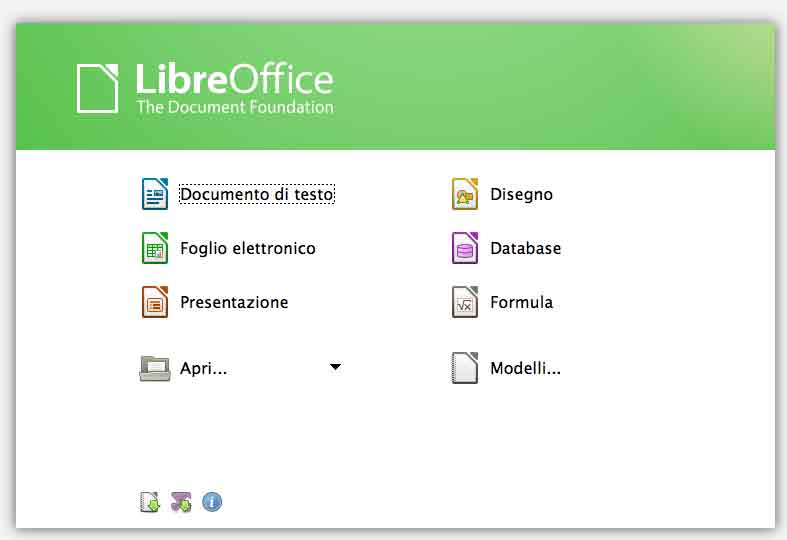Image resolution: width=787 pixels, height=540 pixels.
Task: Click the "Modelli..." text label
Action: pos(525,368)
